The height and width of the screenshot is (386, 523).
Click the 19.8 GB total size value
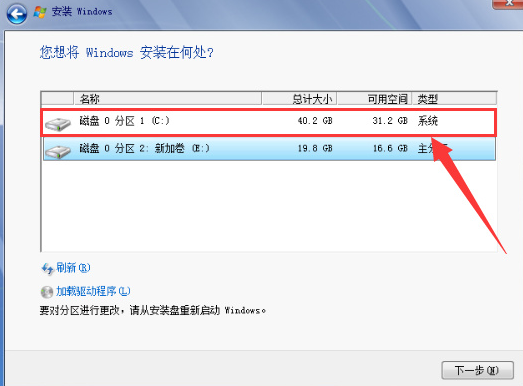(x=315, y=148)
